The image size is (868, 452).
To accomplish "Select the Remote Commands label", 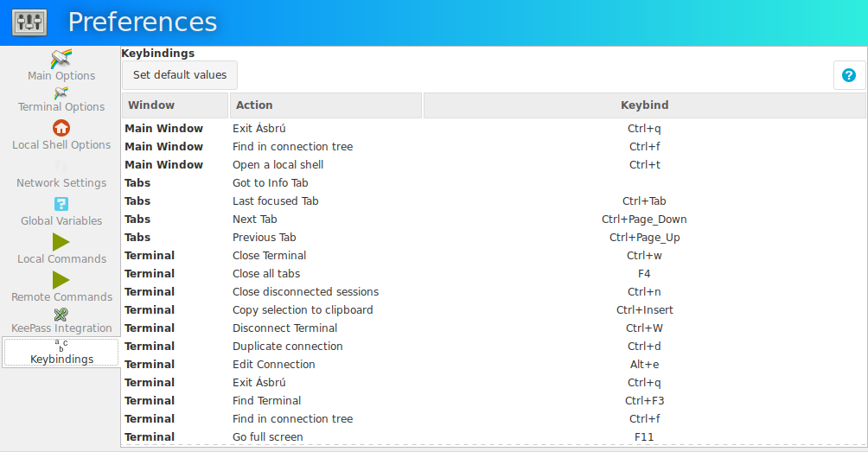I will click(61, 297).
